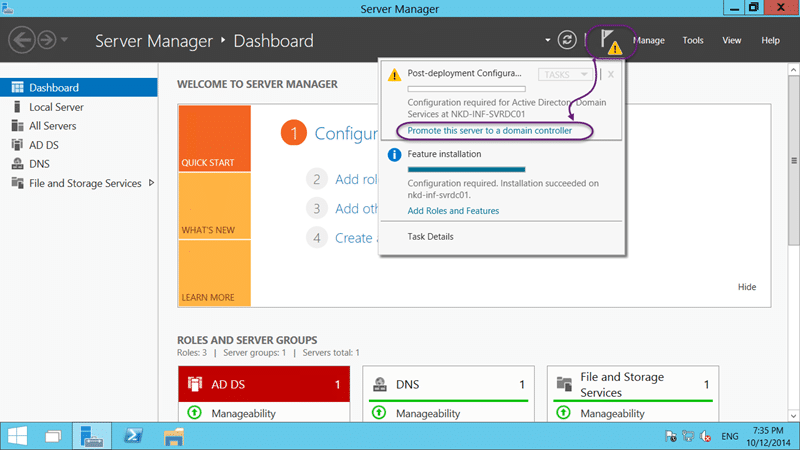Click scrollbar down arrow
The width and height of the screenshot is (800, 450).
tap(793, 416)
